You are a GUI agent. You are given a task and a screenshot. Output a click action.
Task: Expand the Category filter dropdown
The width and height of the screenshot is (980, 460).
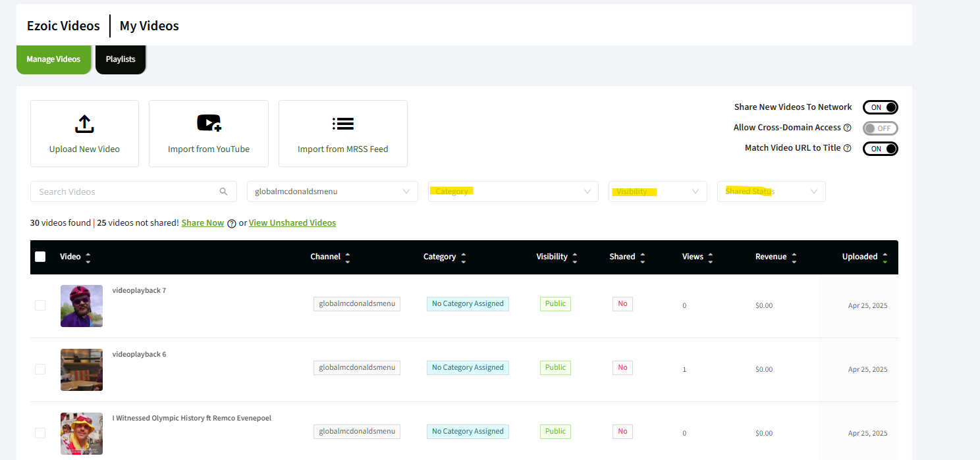point(513,192)
